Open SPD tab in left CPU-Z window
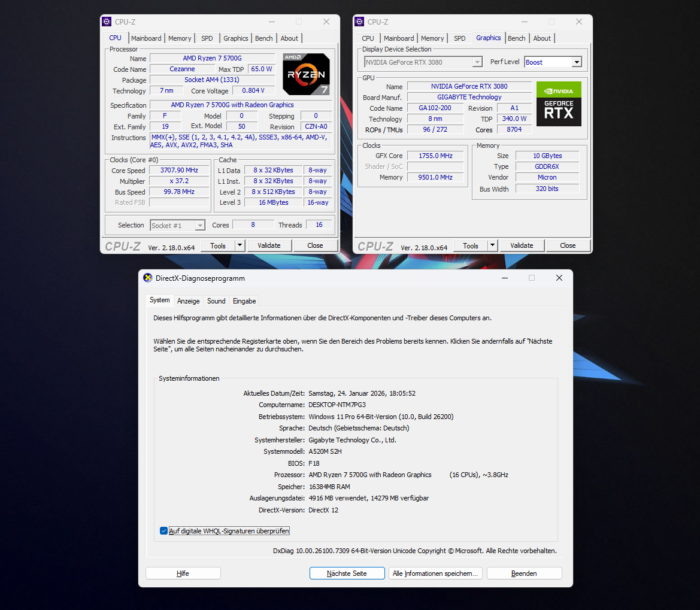Screen dimensions: 700x610 pos(207,38)
